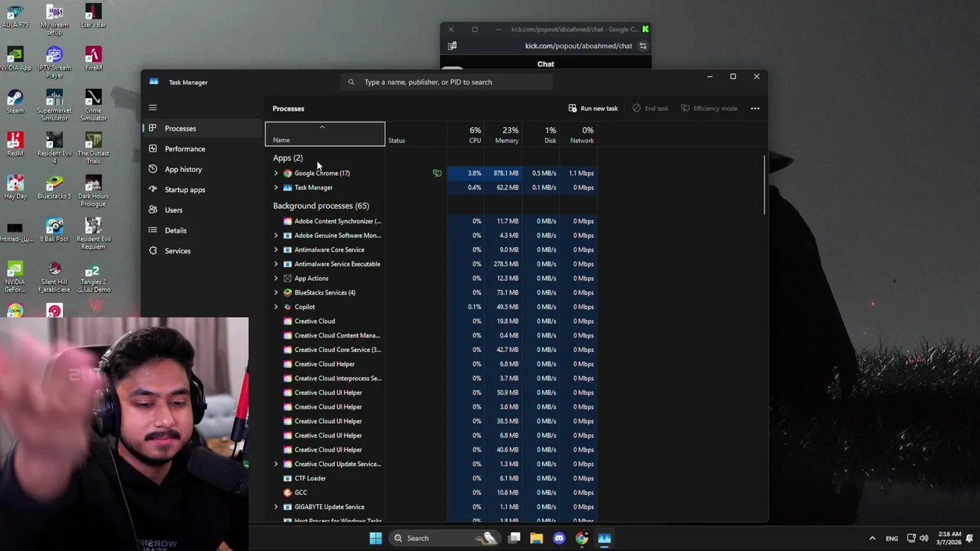
Task: Select Resident Evil Requiem desktop icon
Action: (x=93, y=233)
